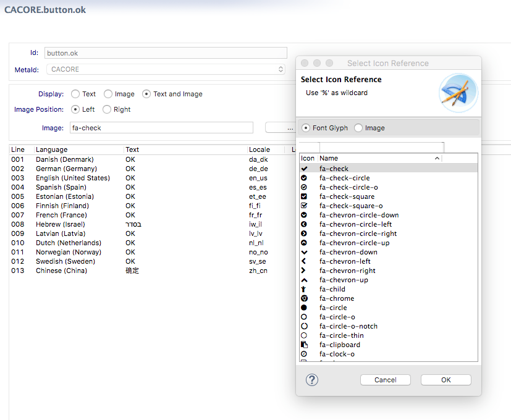Viewport: 511px width, 420px height.
Task: Select the fa-check-square glyph icon
Action: tap(304, 196)
